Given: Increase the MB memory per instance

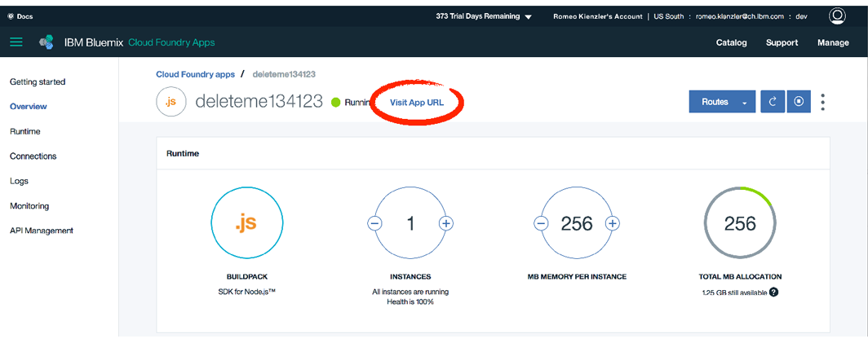Looking at the screenshot, I should (x=613, y=223).
